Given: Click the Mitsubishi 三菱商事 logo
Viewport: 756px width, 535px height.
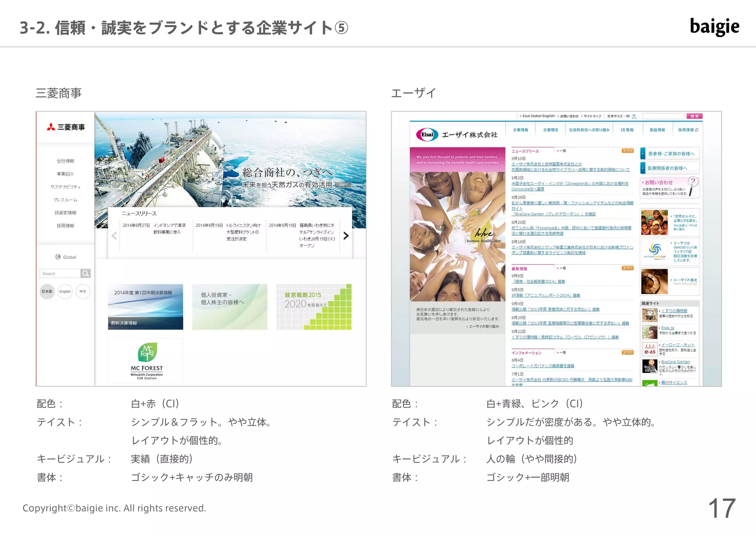Looking at the screenshot, I should 66,127.
